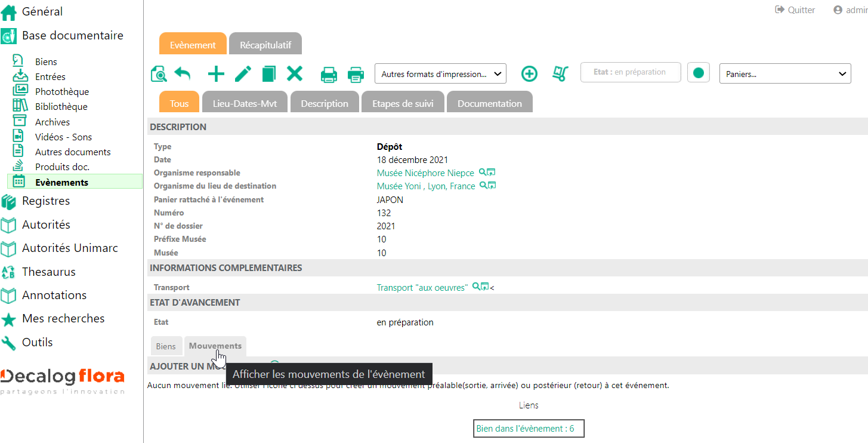Viewport: 868px width, 443px height.
Task: Create a new event with the plus icon
Action: point(216,74)
